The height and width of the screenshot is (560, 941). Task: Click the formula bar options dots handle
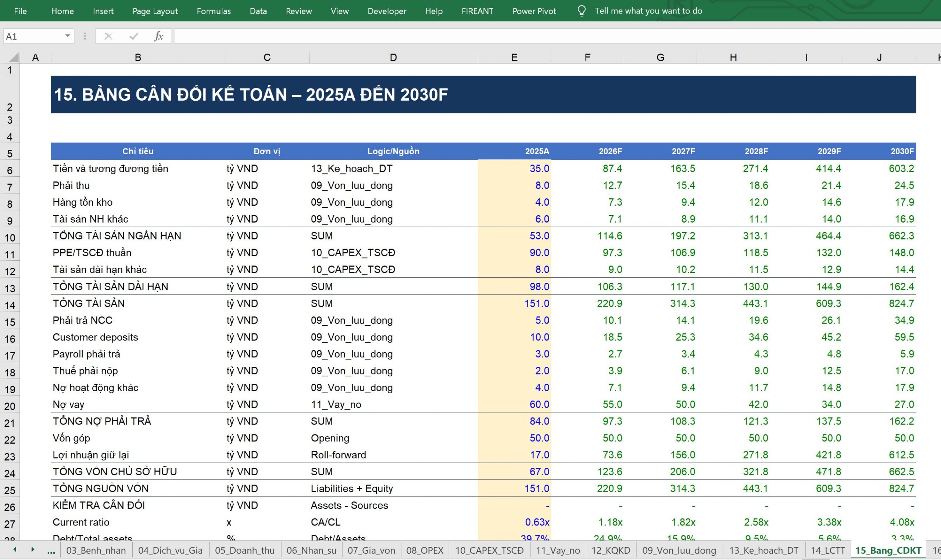tap(85, 36)
